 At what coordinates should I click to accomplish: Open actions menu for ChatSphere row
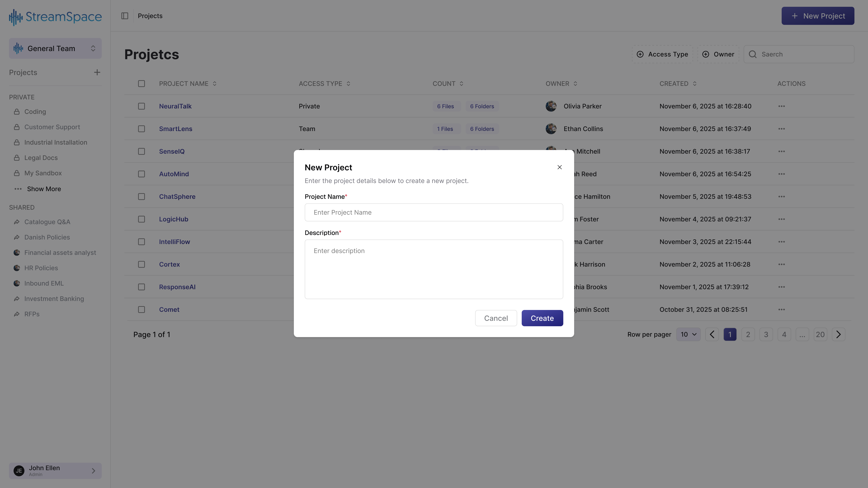(781, 197)
